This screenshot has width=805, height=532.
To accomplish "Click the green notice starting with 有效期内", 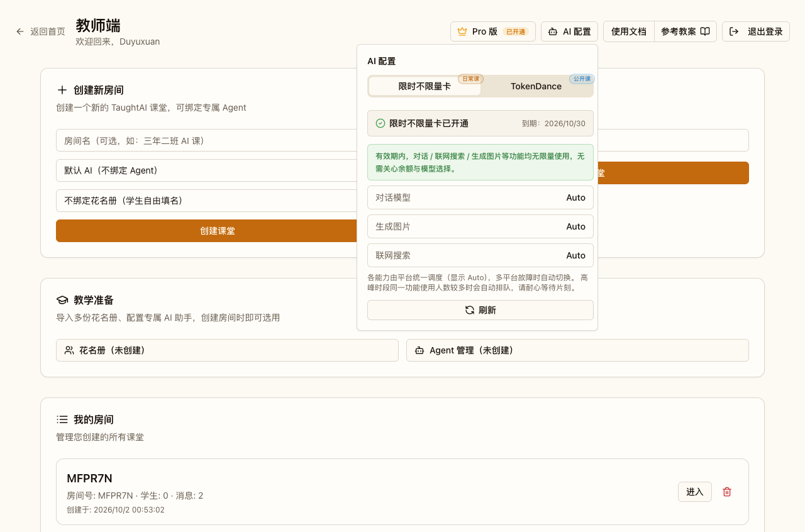I will pyautogui.click(x=480, y=162).
